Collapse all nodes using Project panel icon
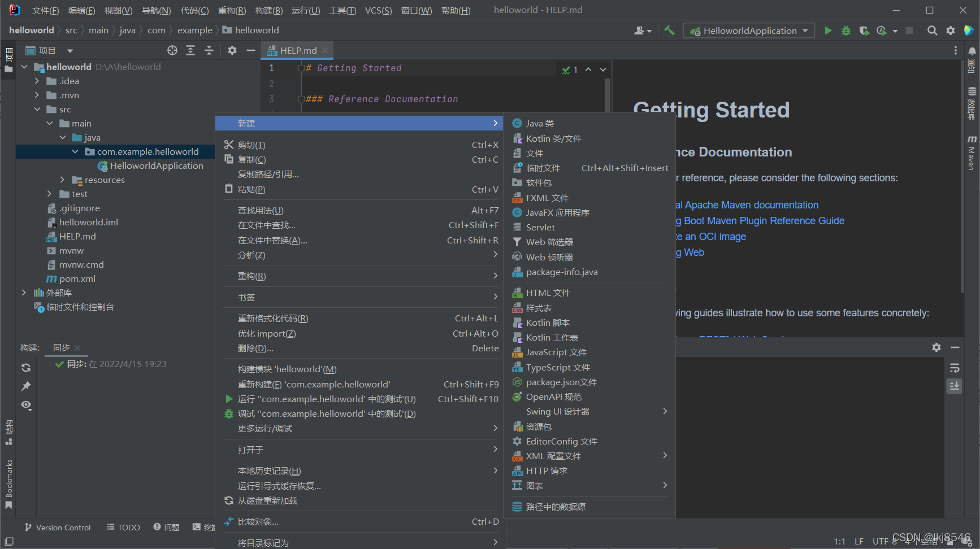Screen dimensions: 980x549 pyautogui.click(x=209, y=50)
